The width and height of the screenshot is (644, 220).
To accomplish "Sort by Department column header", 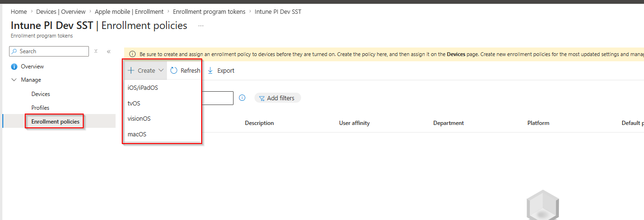I will pos(449,123).
